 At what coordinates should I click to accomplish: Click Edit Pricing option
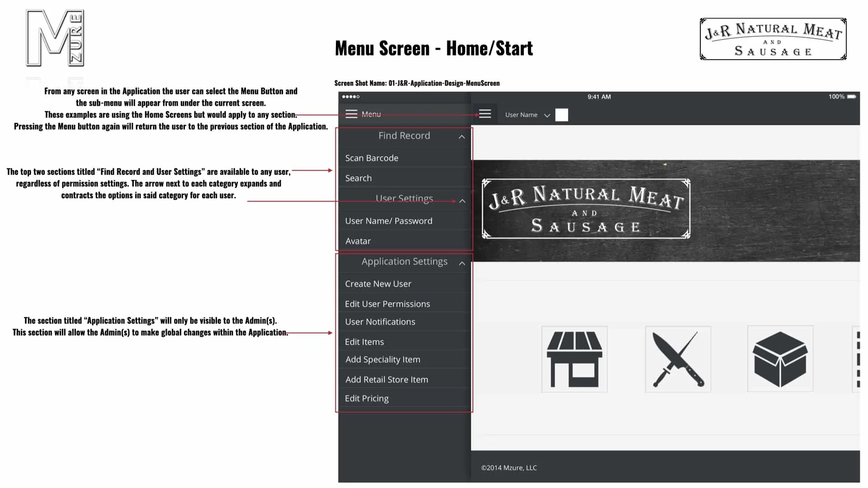367,399
